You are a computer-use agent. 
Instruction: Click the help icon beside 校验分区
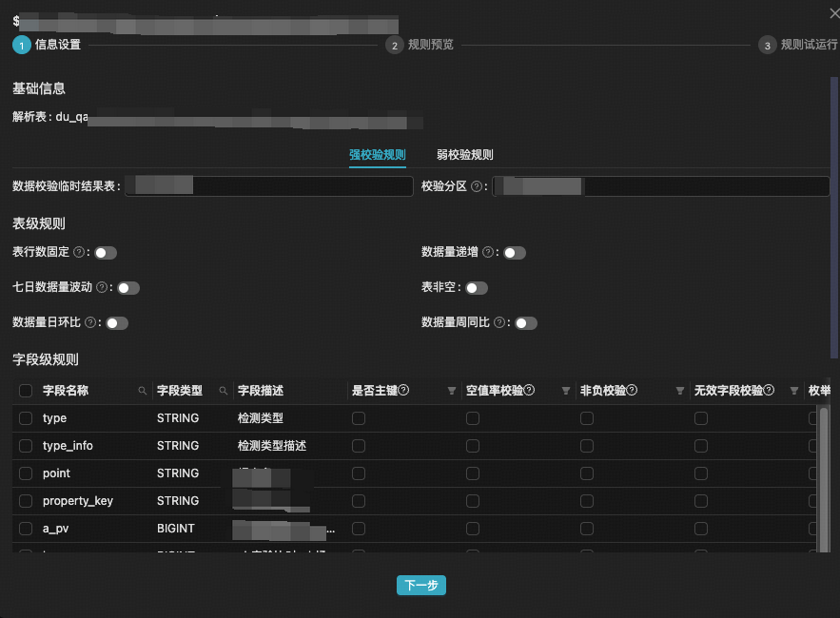click(476, 186)
